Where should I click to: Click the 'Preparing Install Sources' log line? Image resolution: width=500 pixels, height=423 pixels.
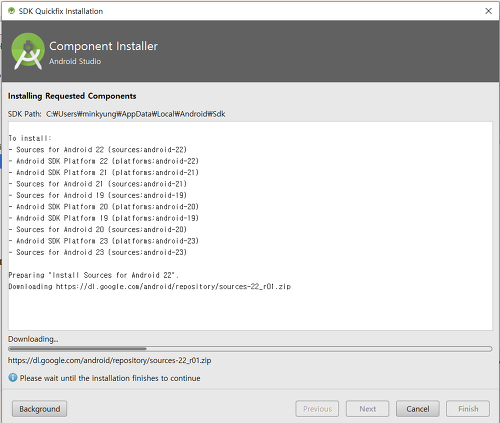point(94,275)
